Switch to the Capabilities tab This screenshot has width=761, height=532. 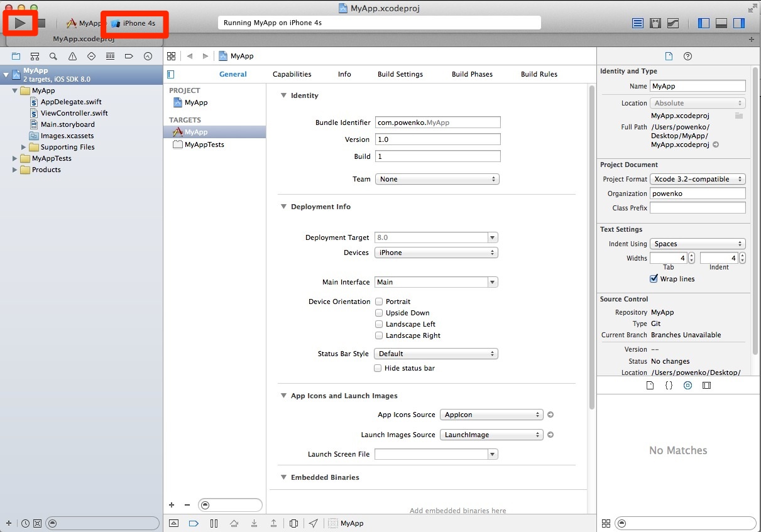pos(292,74)
